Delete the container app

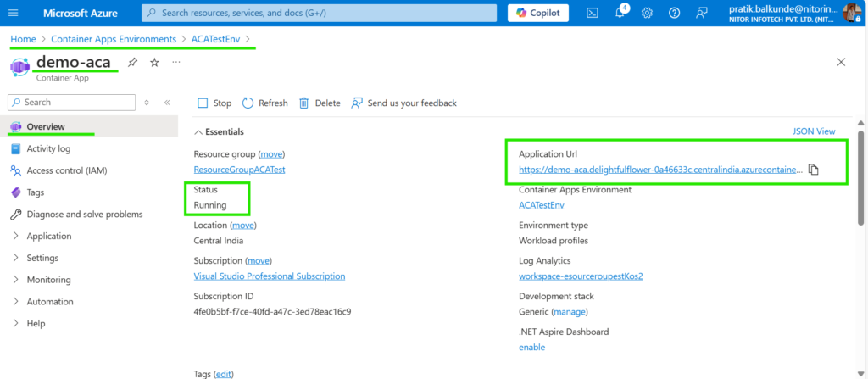(320, 103)
